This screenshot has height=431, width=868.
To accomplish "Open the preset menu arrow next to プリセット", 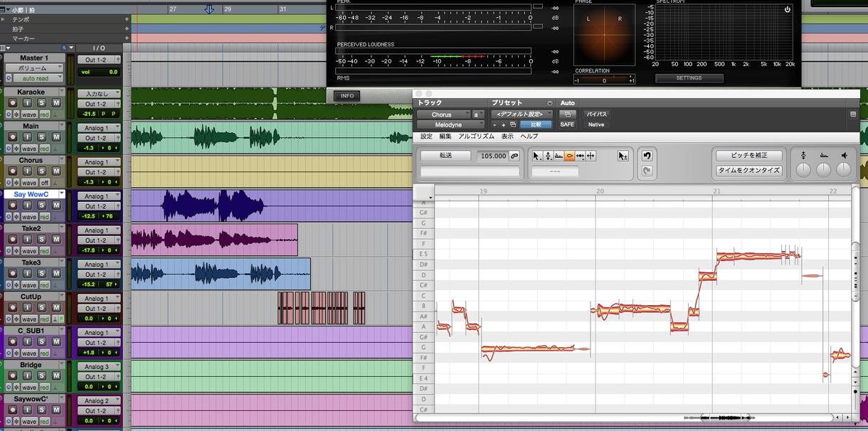I will coord(549,103).
